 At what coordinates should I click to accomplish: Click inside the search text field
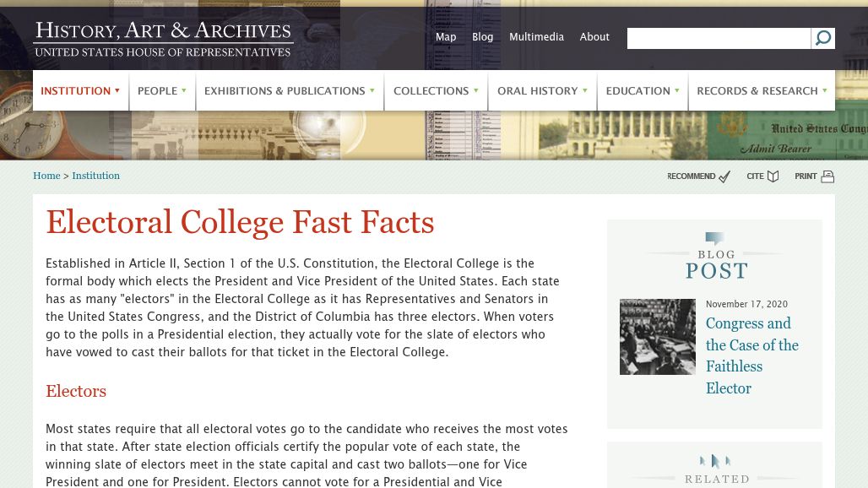[x=719, y=38]
